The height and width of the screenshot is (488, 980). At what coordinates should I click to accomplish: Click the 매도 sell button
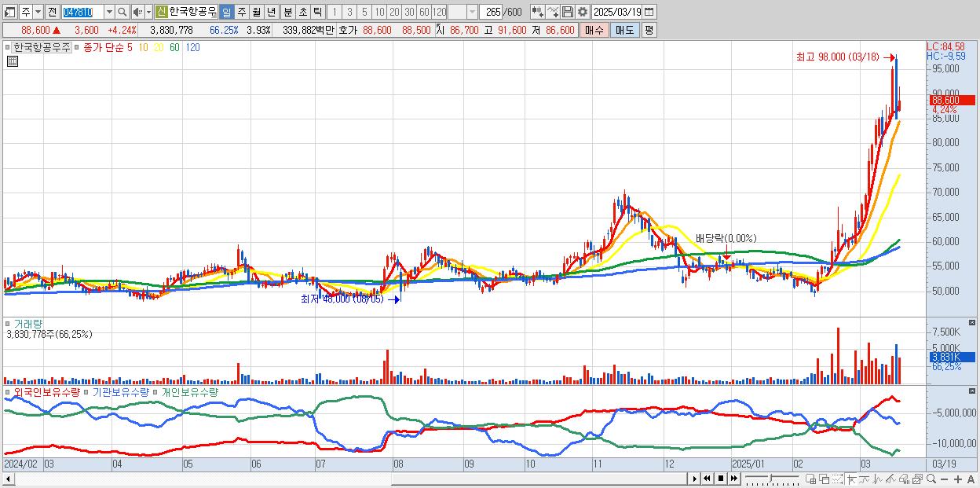(x=625, y=30)
